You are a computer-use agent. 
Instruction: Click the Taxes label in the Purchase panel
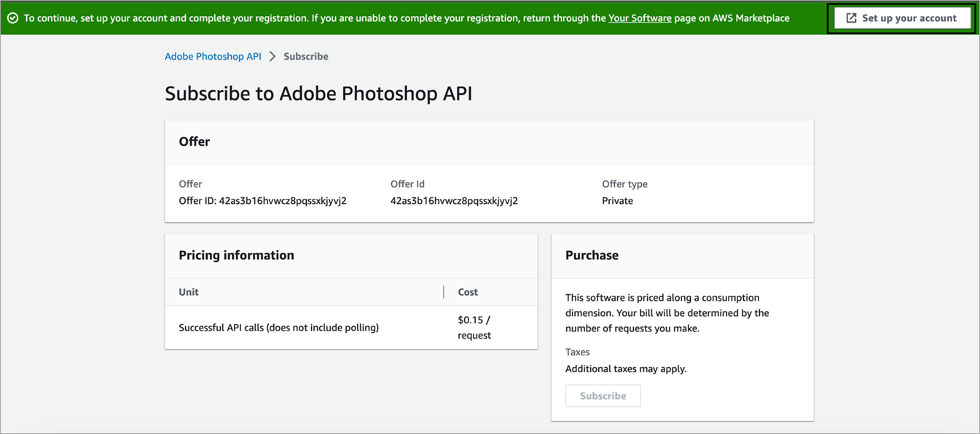578,352
